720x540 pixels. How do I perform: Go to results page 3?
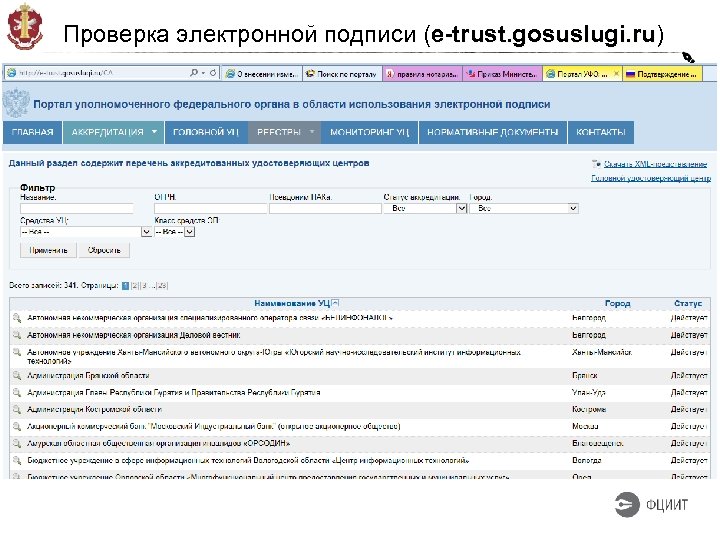(x=144, y=286)
